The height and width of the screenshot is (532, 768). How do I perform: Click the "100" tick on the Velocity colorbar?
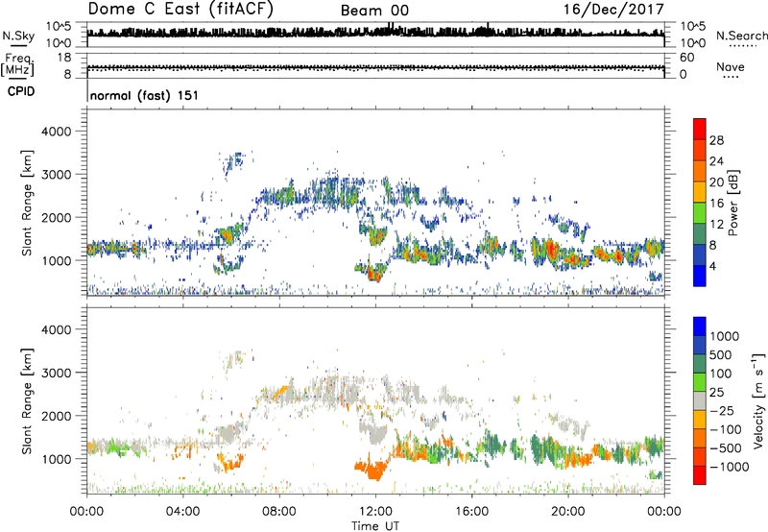(721, 374)
